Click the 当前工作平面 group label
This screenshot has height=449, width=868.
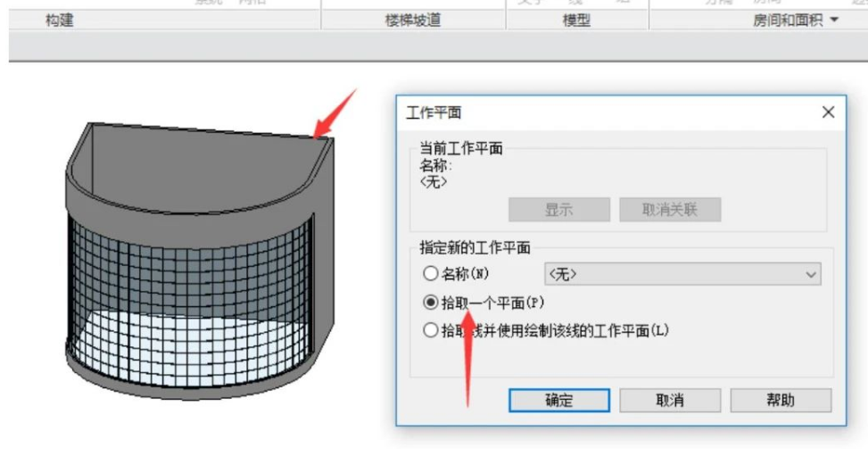[461, 148]
